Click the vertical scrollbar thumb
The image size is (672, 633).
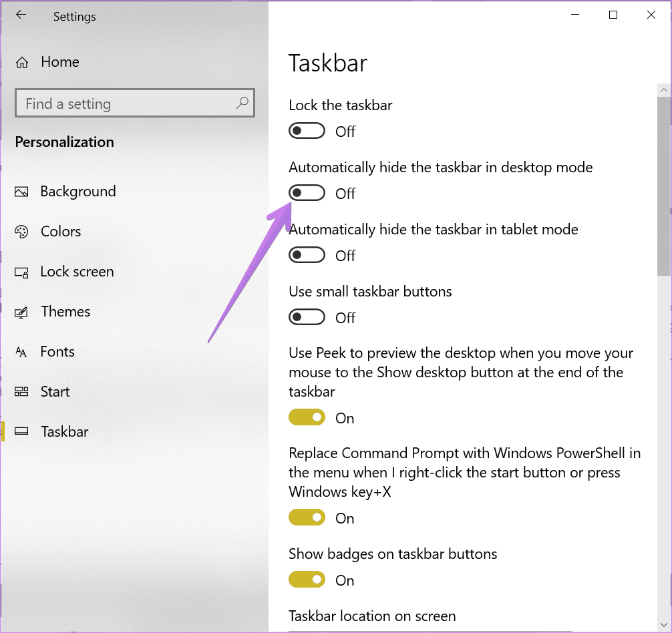pos(664,187)
